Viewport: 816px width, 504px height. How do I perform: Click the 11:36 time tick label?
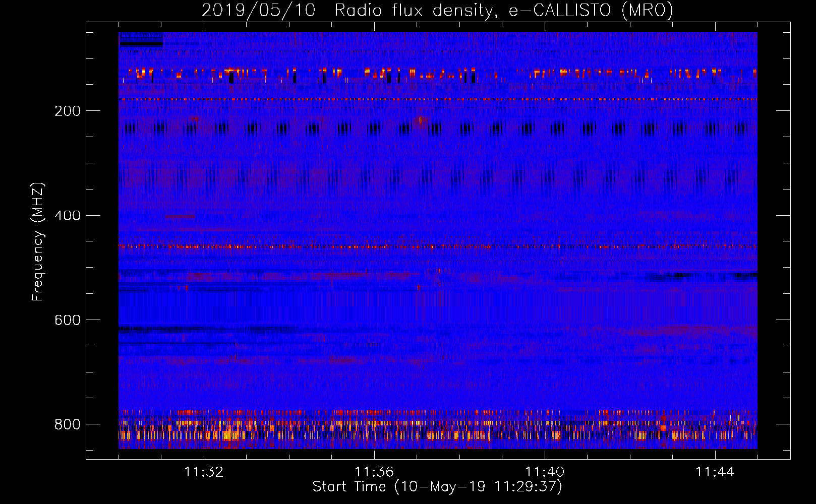click(374, 472)
